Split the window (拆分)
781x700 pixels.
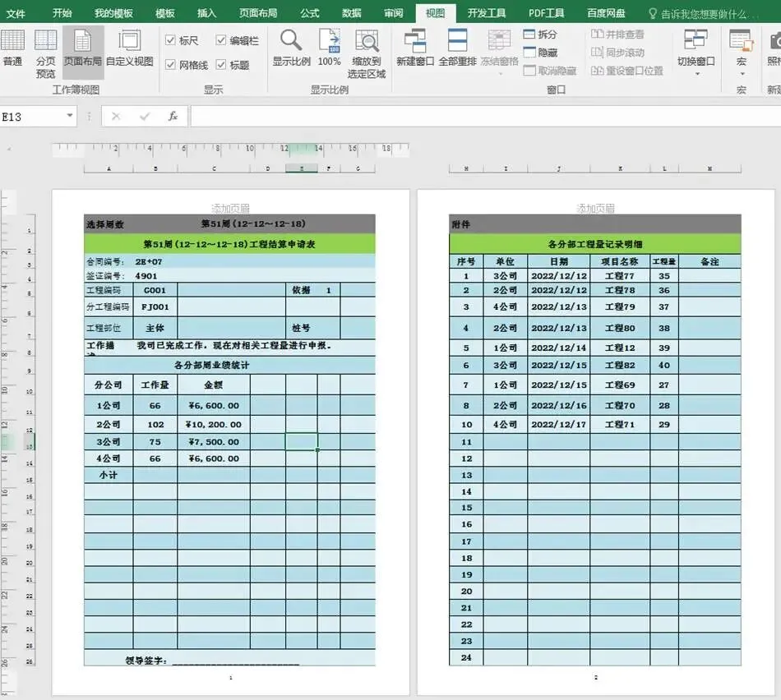pos(540,35)
